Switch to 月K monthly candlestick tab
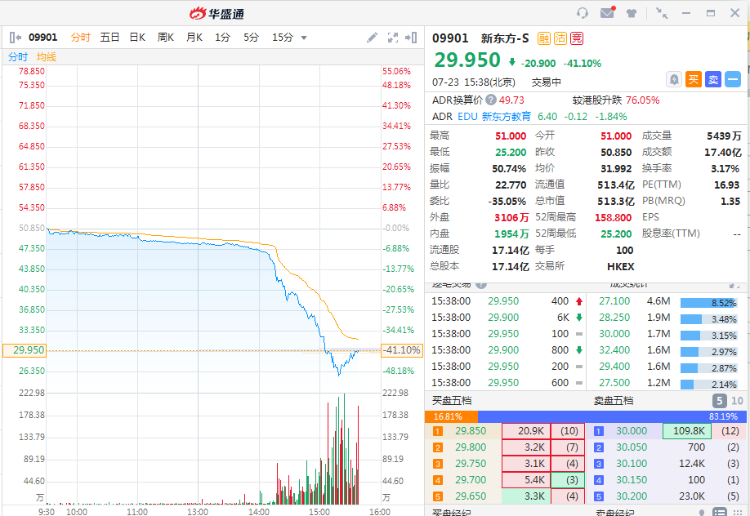 click(194, 37)
